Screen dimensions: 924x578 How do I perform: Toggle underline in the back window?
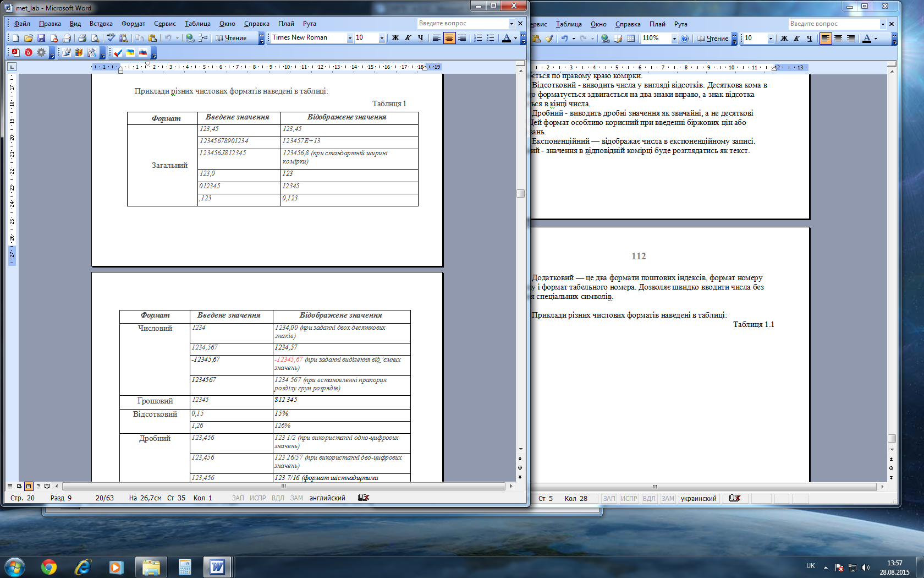(809, 39)
